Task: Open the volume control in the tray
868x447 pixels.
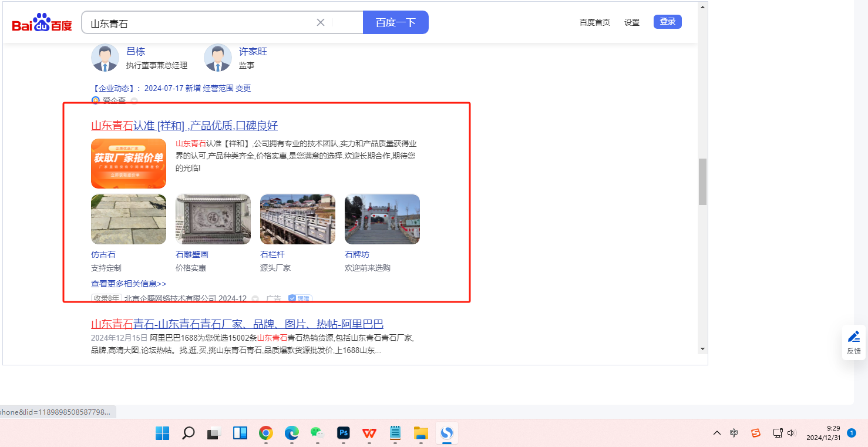Action: coord(792,433)
